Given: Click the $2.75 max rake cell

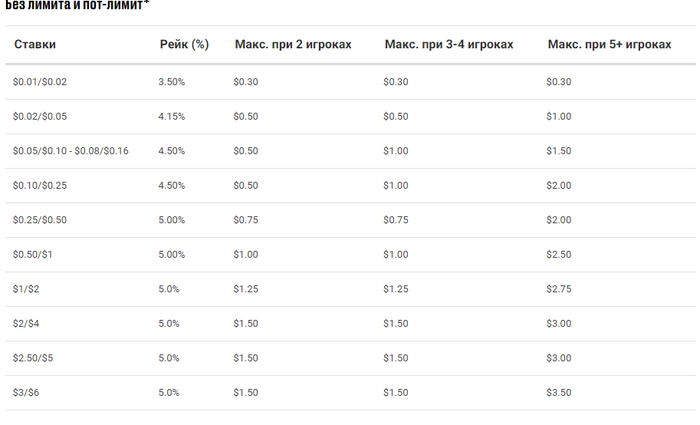Looking at the screenshot, I should coord(559,289).
